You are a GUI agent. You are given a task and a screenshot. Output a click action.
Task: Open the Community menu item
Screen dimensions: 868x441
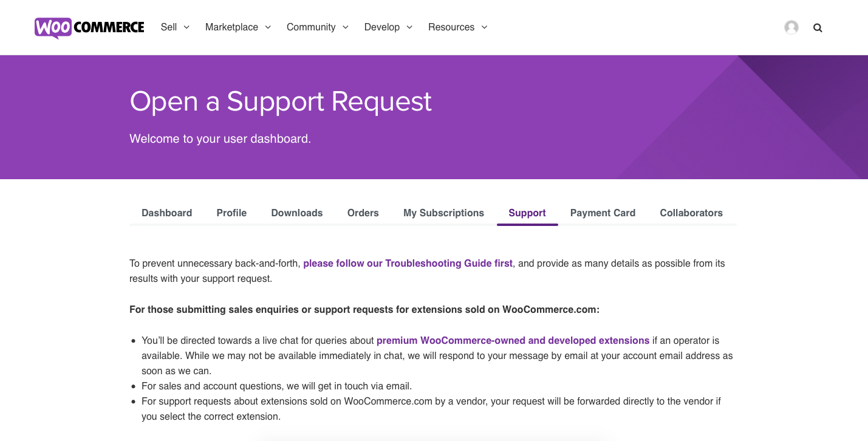point(311,27)
